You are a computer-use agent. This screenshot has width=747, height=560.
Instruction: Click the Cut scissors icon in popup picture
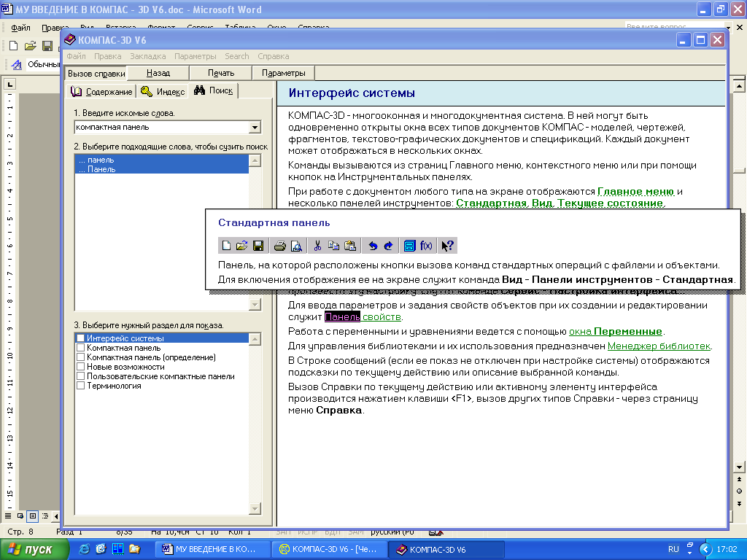317,246
